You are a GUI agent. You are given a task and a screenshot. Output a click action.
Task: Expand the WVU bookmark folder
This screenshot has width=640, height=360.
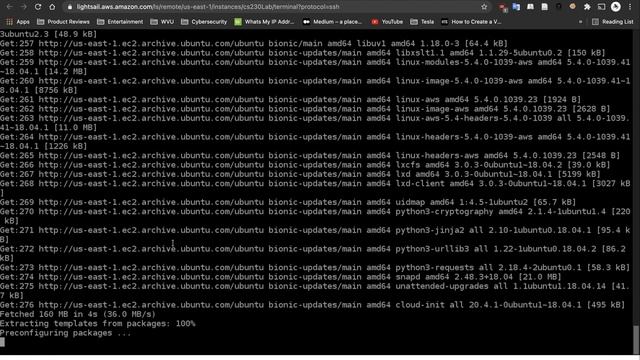click(x=162, y=22)
